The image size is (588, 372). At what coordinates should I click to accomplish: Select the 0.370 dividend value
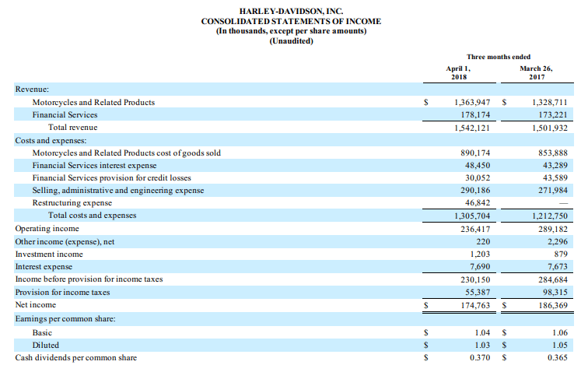pyautogui.click(x=480, y=358)
